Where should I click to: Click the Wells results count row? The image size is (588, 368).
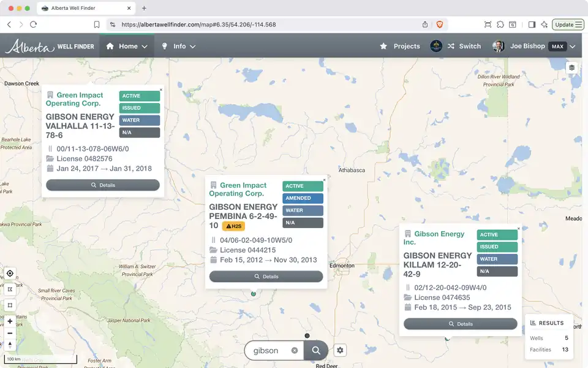pos(549,338)
